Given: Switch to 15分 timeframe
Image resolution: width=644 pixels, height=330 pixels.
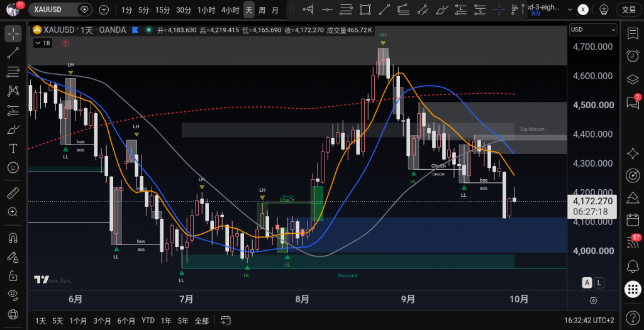Looking at the screenshot, I should pyautogui.click(x=163, y=10).
